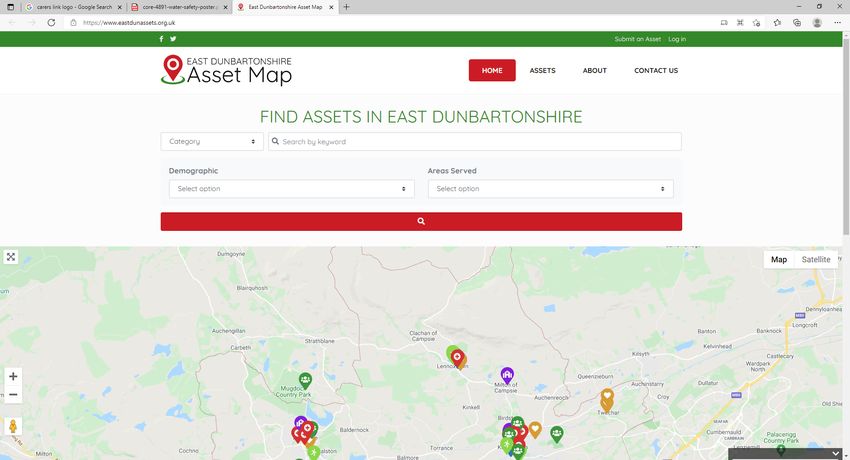Click lone green group marker east of Kirkintilloch

click(x=557, y=434)
